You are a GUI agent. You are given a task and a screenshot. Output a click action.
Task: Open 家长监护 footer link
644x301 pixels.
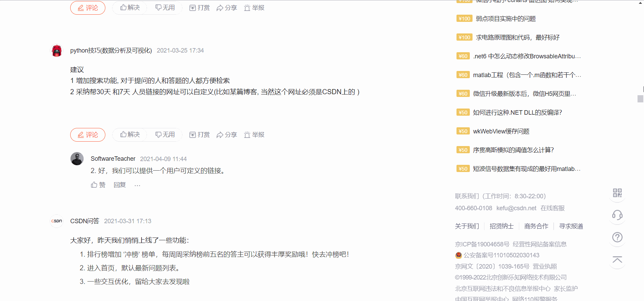(566, 289)
